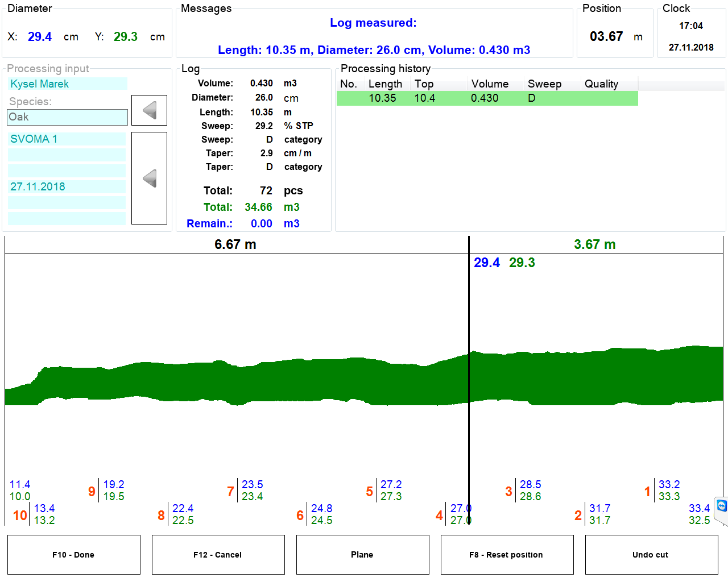
Task: Undo the last cut with Undo cut
Action: (x=652, y=555)
